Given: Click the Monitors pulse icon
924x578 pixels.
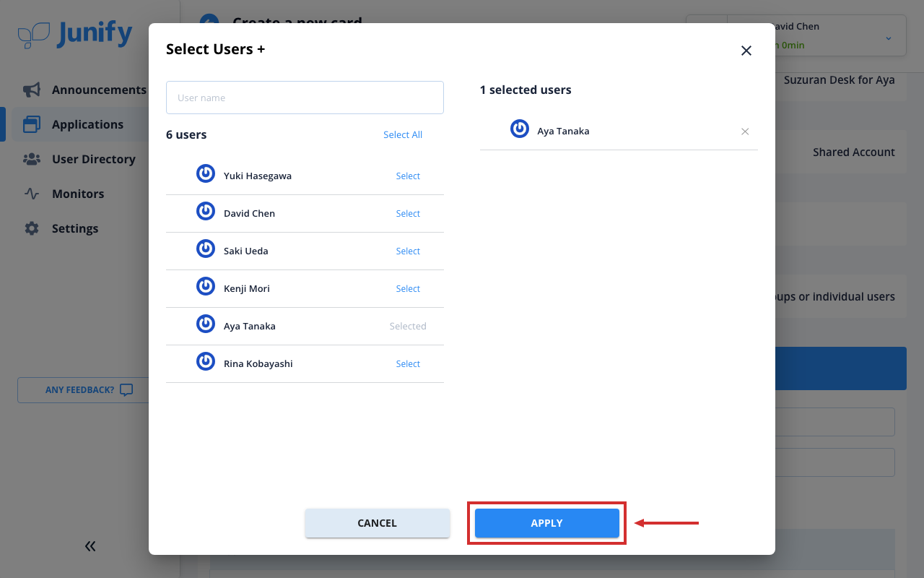Looking at the screenshot, I should tap(32, 194).
